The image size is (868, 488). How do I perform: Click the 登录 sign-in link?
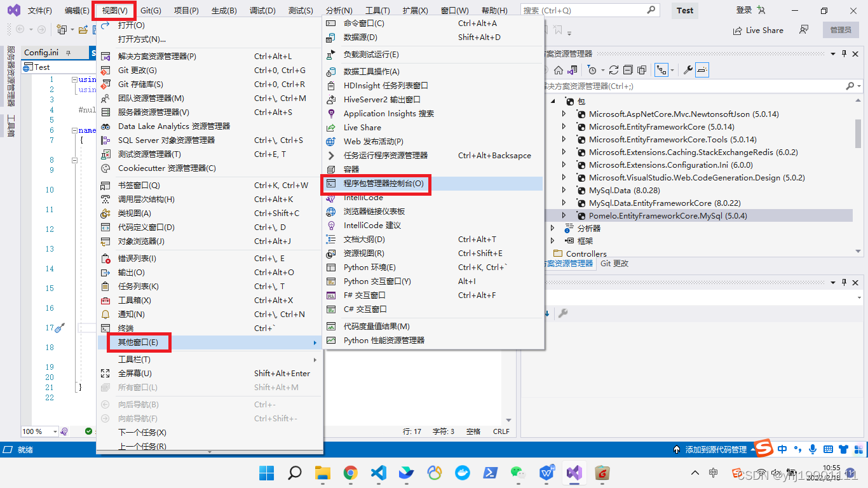coord(744,10)
